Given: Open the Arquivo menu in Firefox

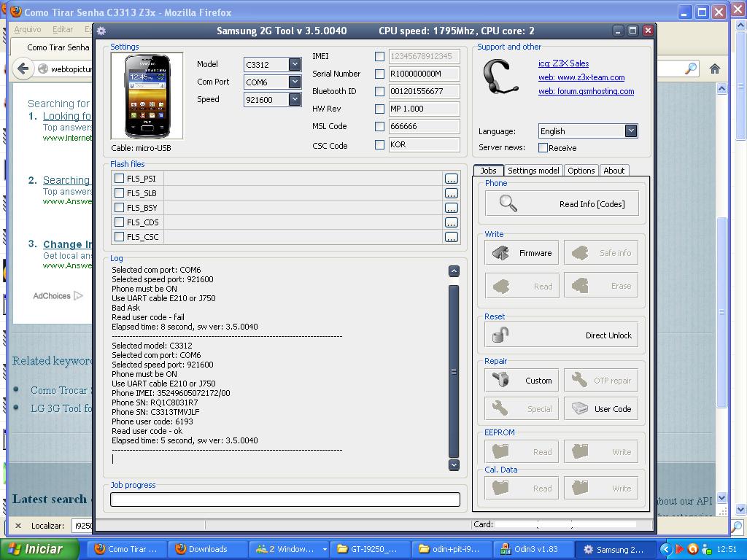Looking at the screenshot, I should (27, 29).
